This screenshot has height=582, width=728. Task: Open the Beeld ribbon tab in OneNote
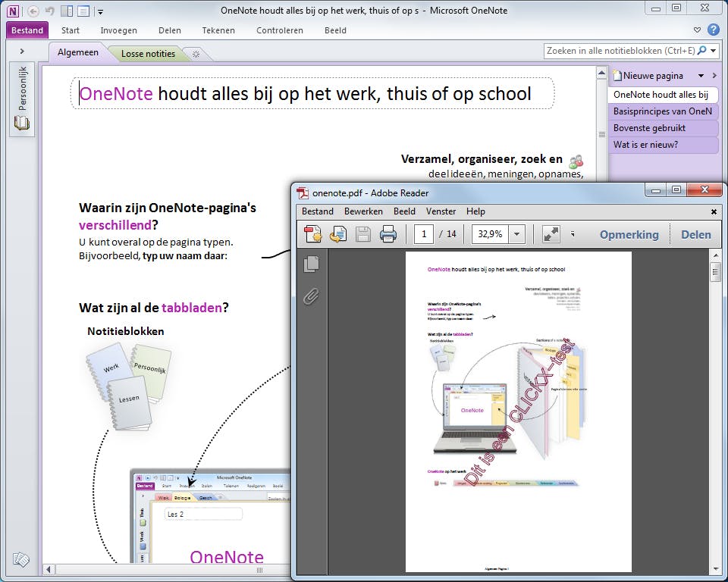pyautogui.click(x=335, y=30)
